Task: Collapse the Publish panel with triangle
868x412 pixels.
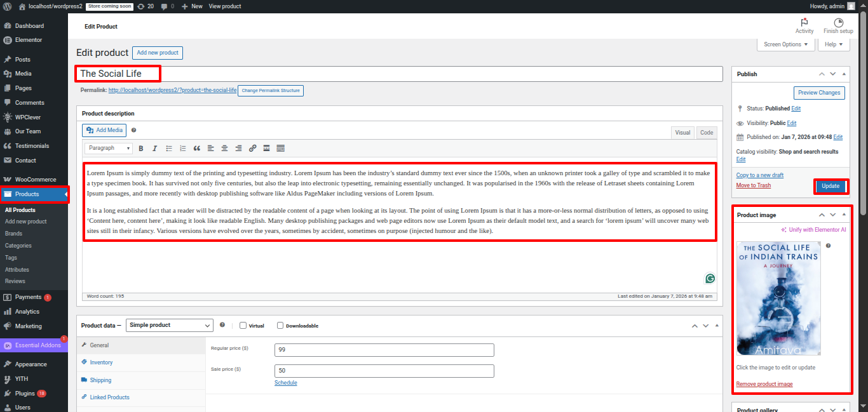Action: pos(844,74)
